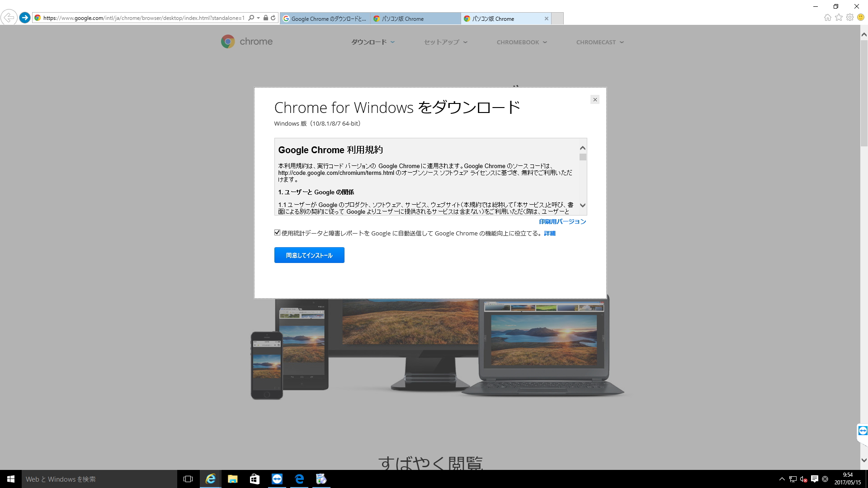The height and width of the screenshot is (488, 868).
Task: Click the network tray icon
Action: pyautogui.click(x=793, y=479)
